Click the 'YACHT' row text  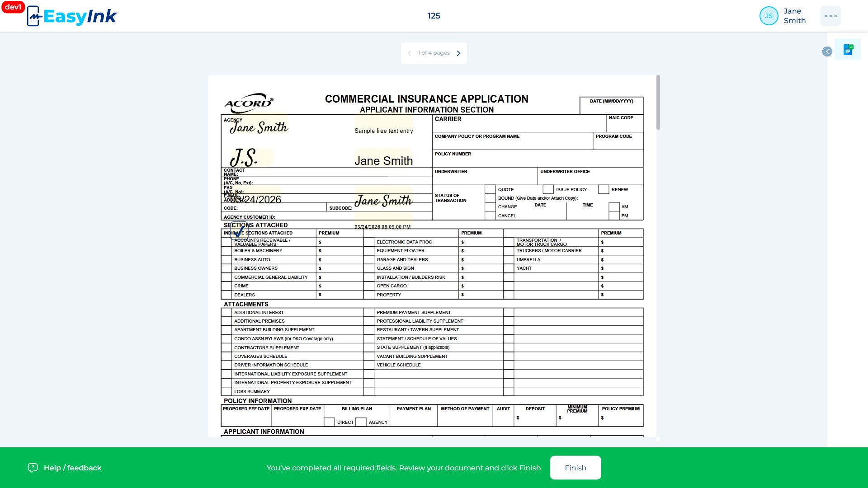(x=524, y=268)
